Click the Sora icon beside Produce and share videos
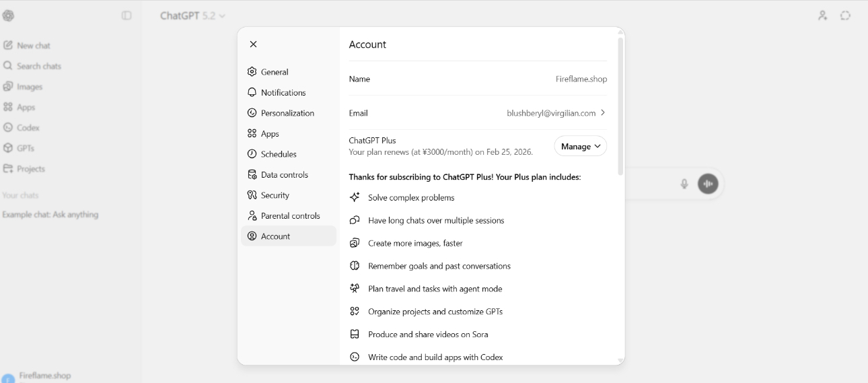 tap(355, 334)
